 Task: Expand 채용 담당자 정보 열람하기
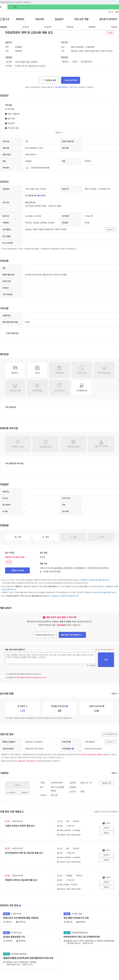72,635
